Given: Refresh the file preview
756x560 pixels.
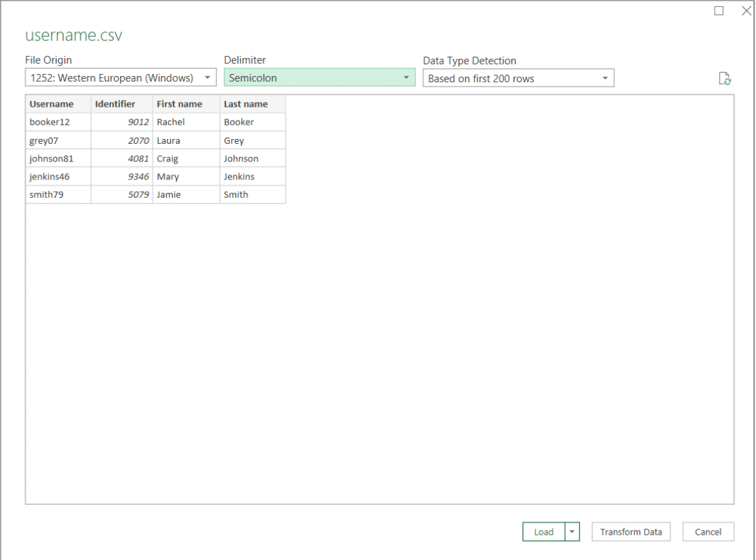Looking at the screenshot, I should 724,78.
